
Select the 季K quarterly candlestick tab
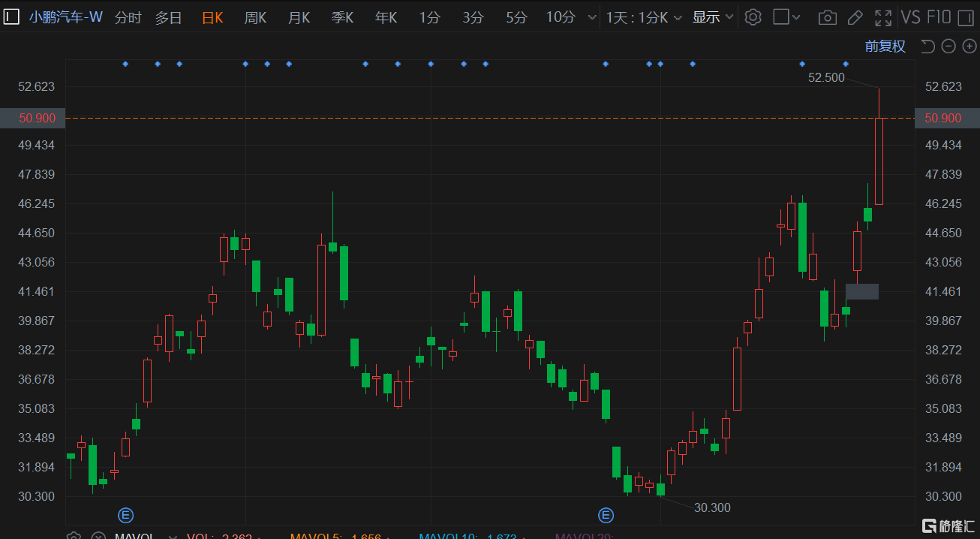click(x=342, y=17)
